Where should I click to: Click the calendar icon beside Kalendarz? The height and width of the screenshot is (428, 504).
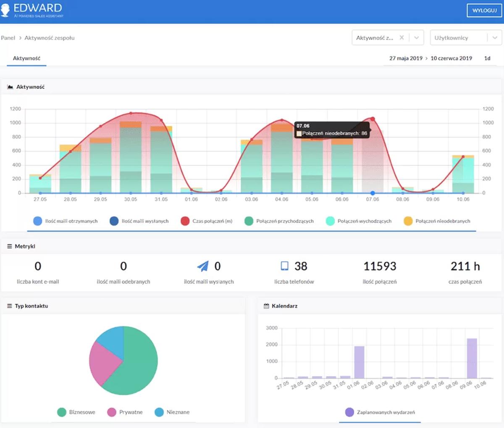coord(266,306)
